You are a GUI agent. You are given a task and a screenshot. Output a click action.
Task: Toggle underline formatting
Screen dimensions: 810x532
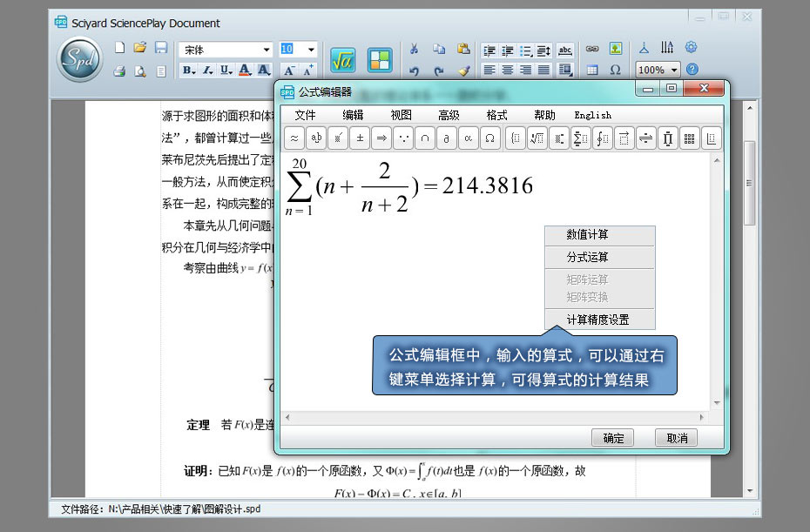tap(226, 71)
